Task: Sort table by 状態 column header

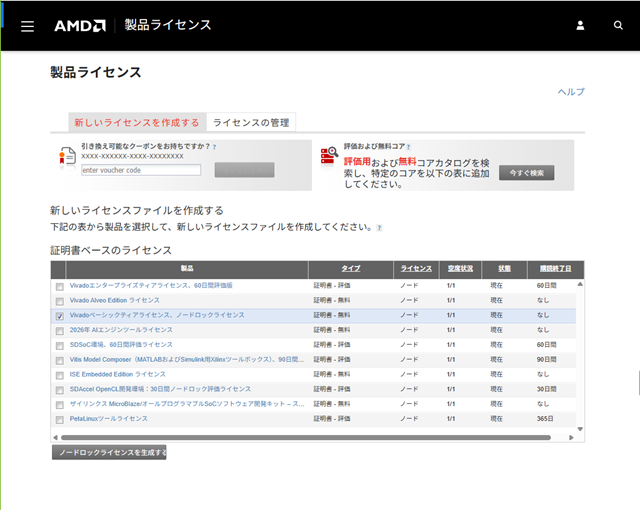Action: (504, 268)
